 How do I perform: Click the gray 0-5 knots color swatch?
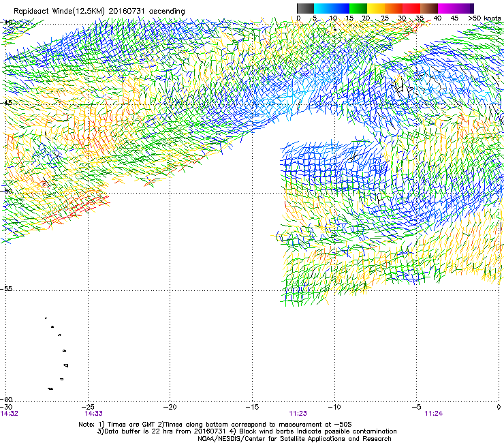[305, 8]
